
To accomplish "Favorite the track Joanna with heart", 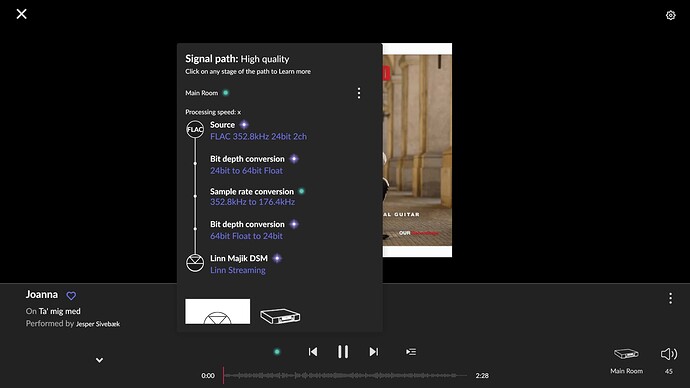I will [x=71, y=296].
